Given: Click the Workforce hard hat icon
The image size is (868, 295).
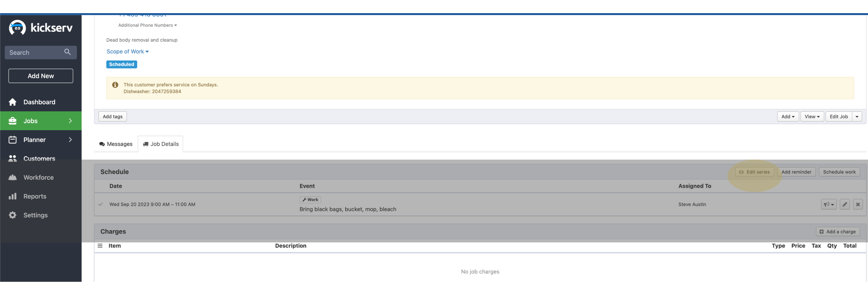Looking at the screenshot, I should click(x=12, y=177).
